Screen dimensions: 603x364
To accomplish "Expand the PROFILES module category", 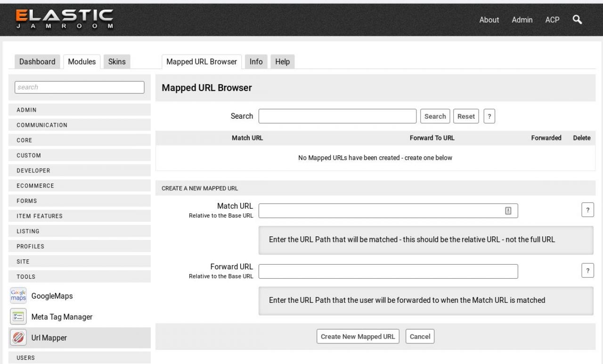I will 80,246.
